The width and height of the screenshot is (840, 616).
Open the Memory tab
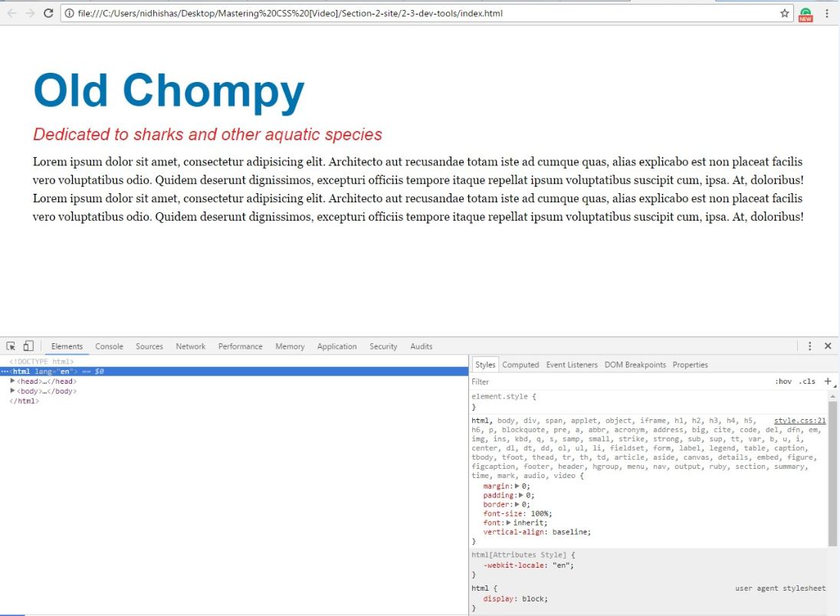290,346
